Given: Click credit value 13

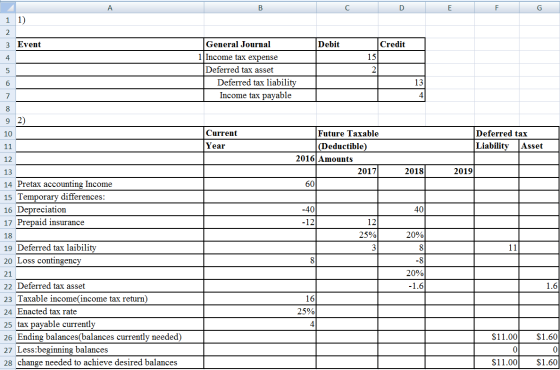Looking at the screenshot, I should click(x=402, y=83).
